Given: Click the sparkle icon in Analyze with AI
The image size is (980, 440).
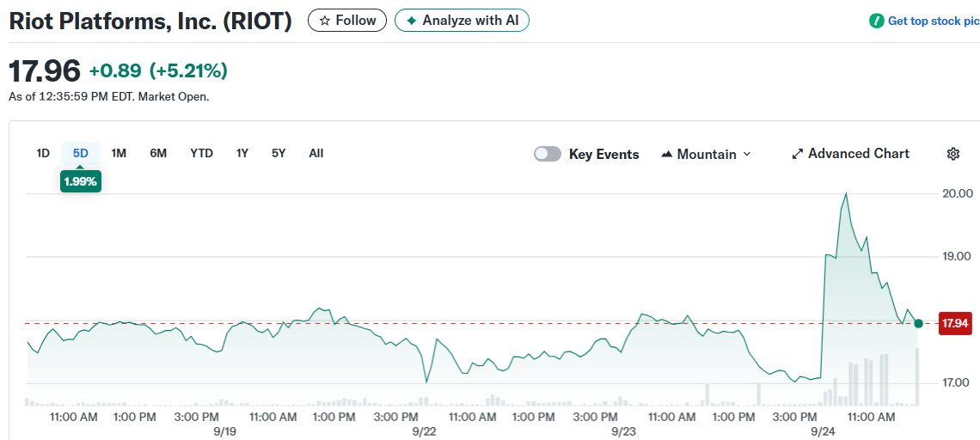Looking at the screenshot, I should [x=411, y=21].
